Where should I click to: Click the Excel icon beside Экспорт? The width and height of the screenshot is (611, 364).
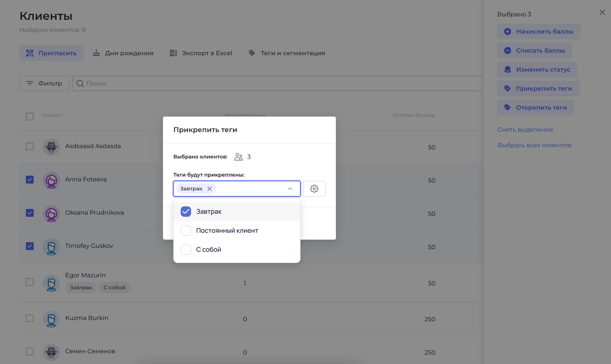coord(173,53)
